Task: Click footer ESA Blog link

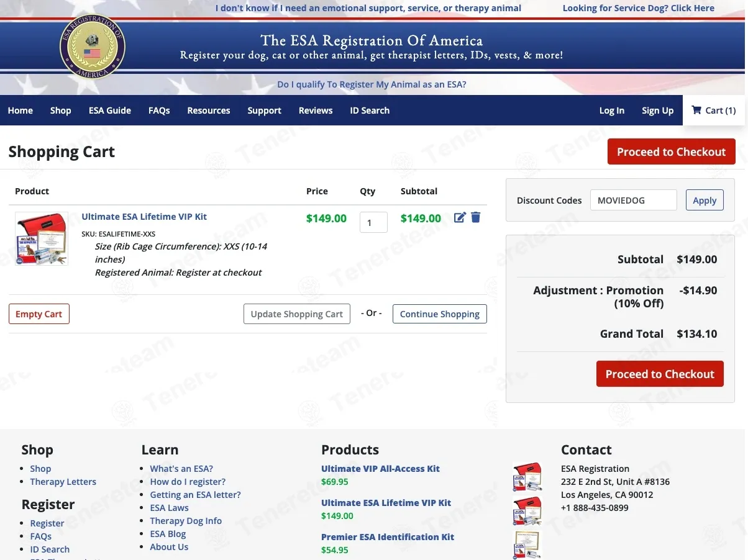Action: tap(168, 534)
